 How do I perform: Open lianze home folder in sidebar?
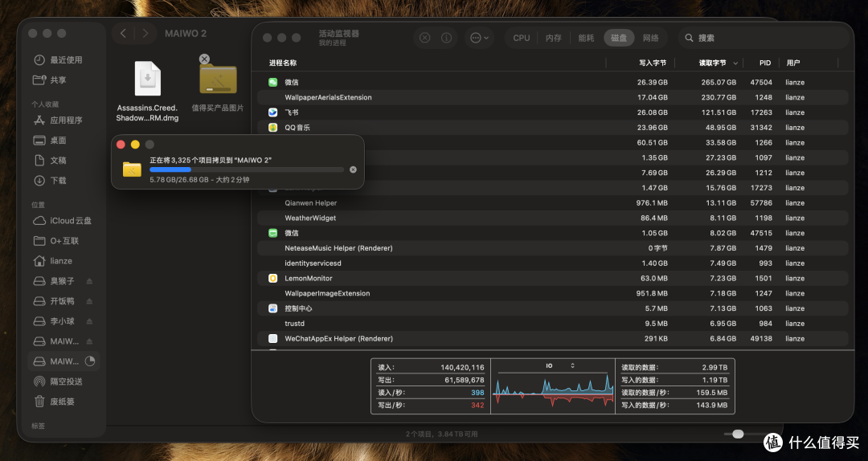click(61, 261)
